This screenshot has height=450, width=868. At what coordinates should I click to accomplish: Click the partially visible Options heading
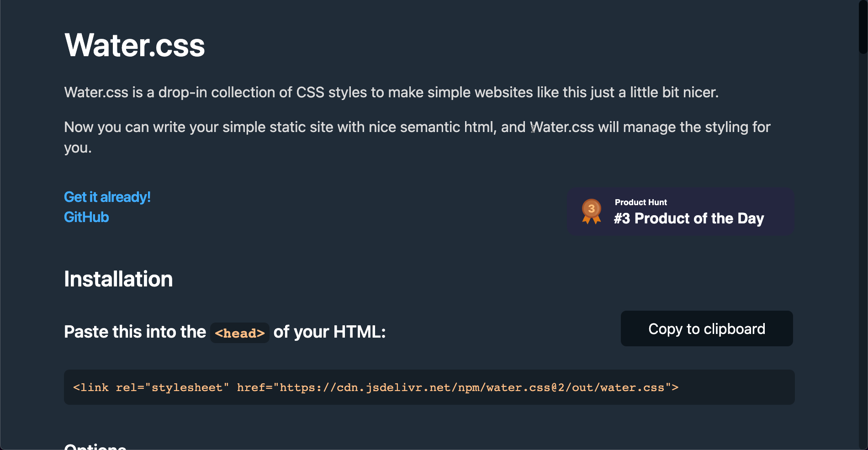pyautogui.click(x=95, y=446)
